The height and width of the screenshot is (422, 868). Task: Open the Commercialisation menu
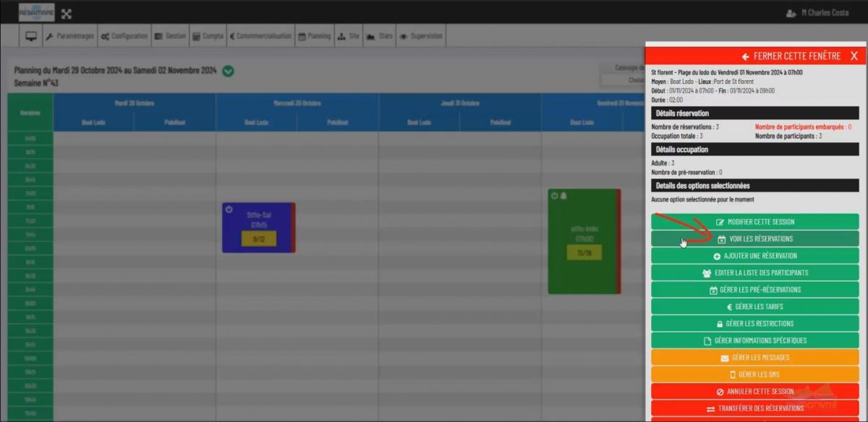coord(260,36)
